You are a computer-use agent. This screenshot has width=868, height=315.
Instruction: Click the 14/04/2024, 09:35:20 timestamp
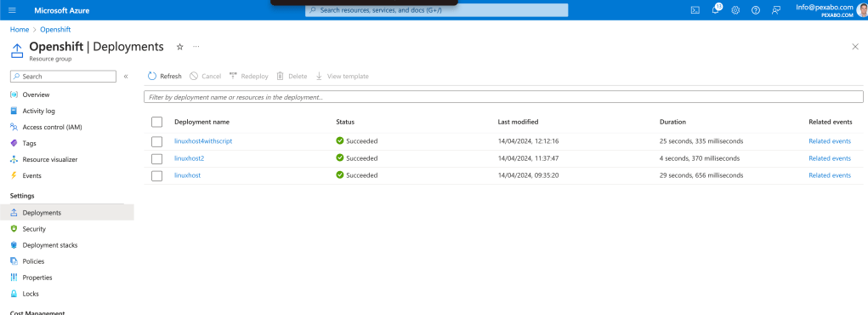click(528, 175)
